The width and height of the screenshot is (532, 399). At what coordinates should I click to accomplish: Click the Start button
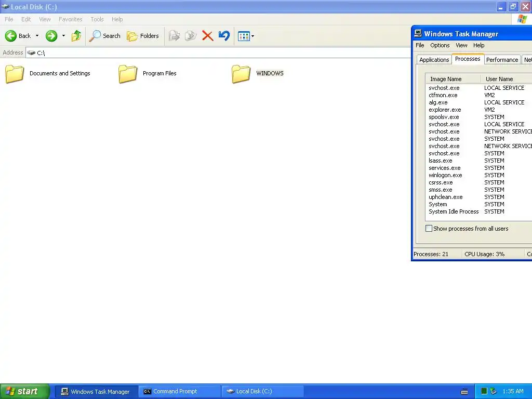pos(24,391)
